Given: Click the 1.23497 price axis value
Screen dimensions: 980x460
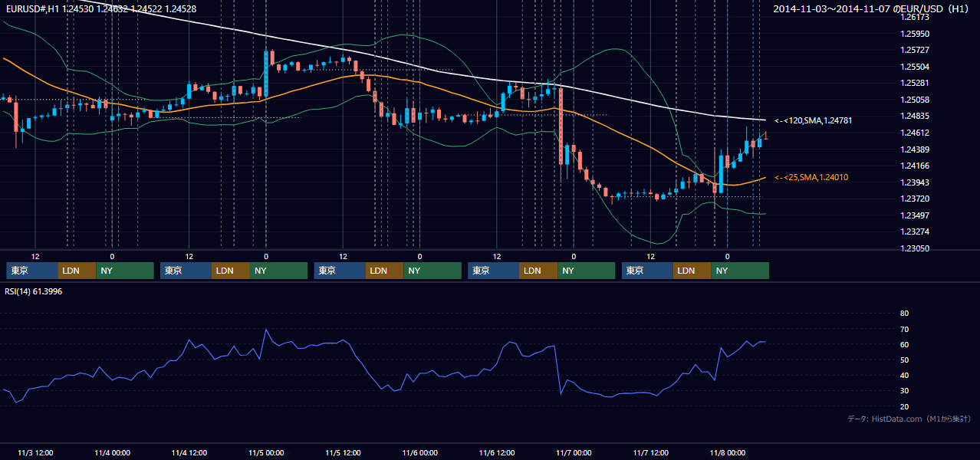Looking at the screenshot, I should tap(914, 215).
